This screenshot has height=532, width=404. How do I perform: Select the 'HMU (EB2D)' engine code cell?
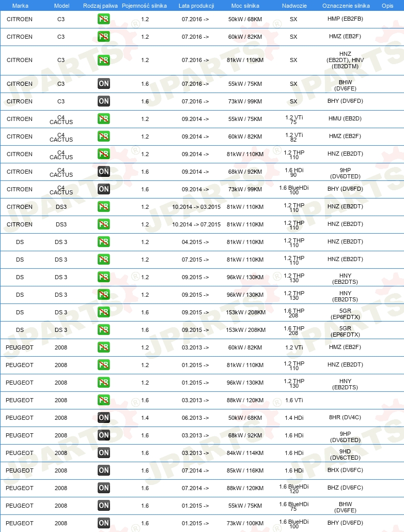(x=345, y=118)
